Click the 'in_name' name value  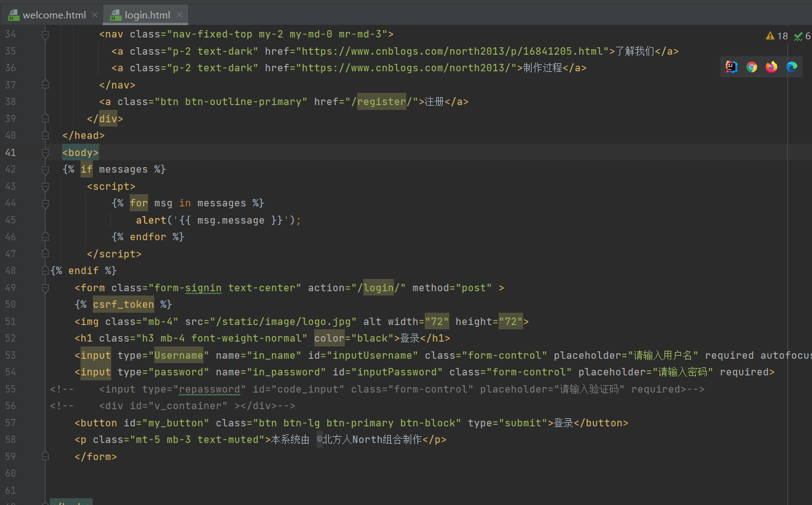[274, 355]
